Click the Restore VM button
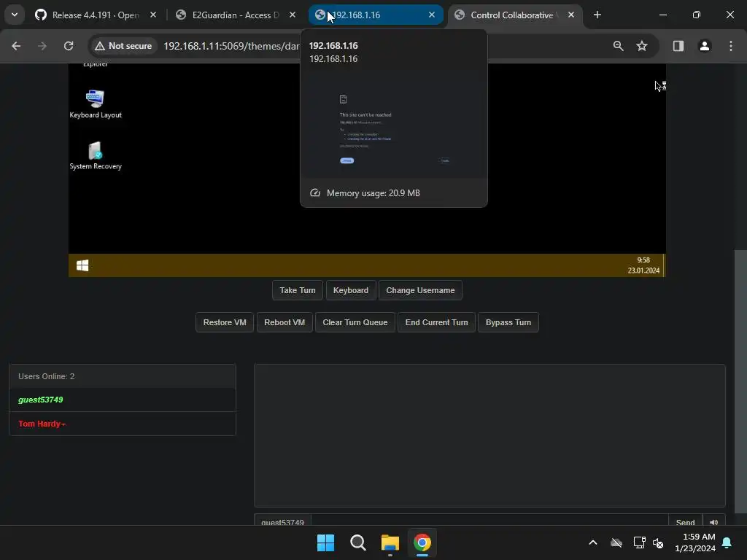Image resolution: width=747 pixels, height=560 pixels. pyautogui.click(x=225, y=322)
